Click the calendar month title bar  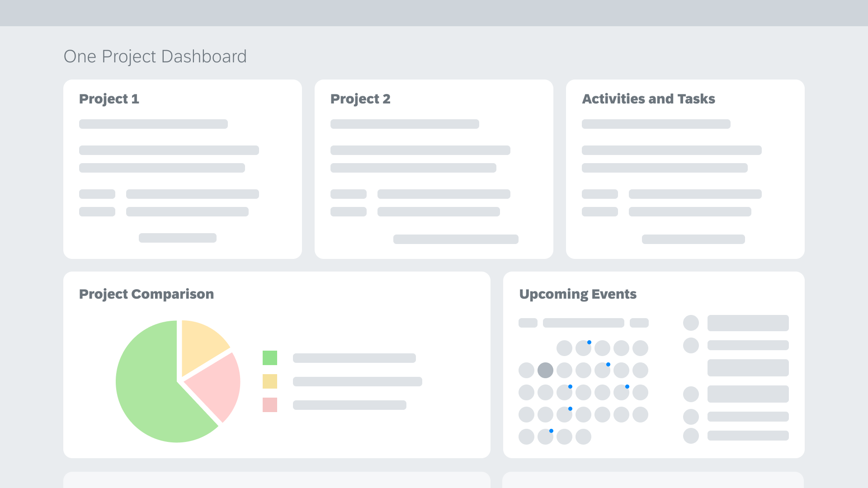click(583, 323)
